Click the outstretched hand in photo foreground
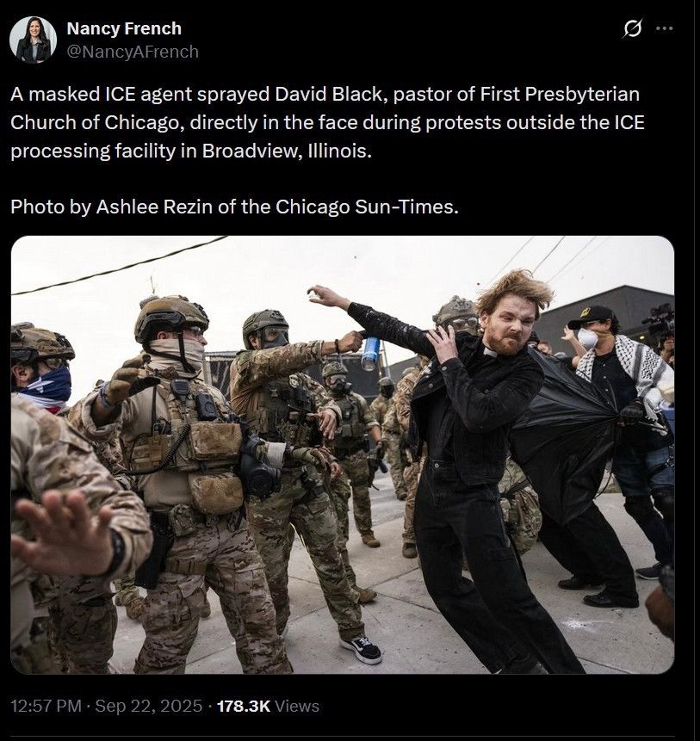Viewport: 700px width, 741px height. [64, 533]
